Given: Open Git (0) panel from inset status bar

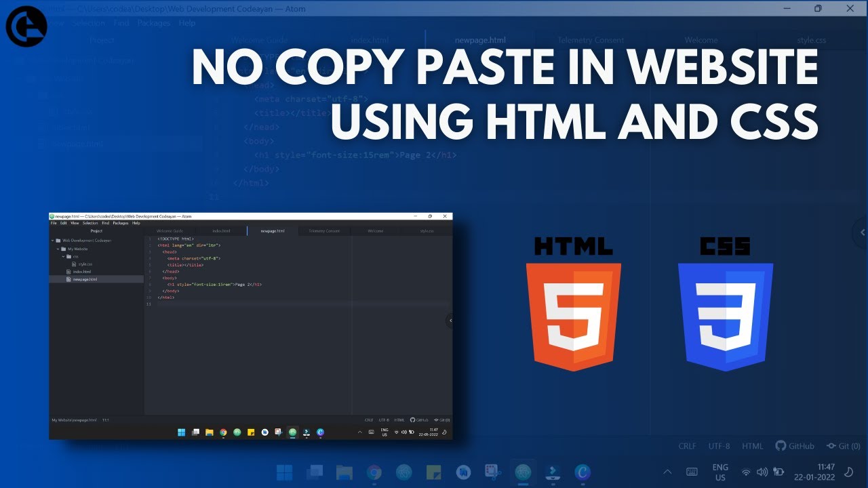Looking at the screenshot, I should [441, 420].
